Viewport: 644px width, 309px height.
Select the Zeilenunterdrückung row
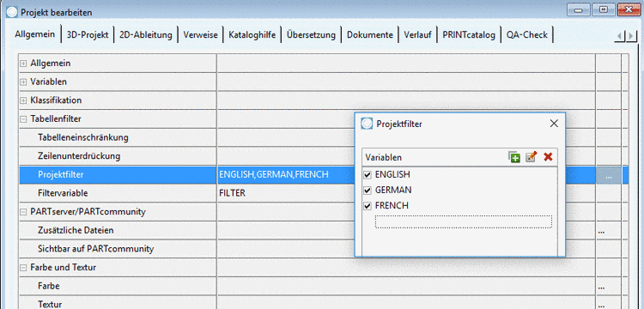pos(79,156)
